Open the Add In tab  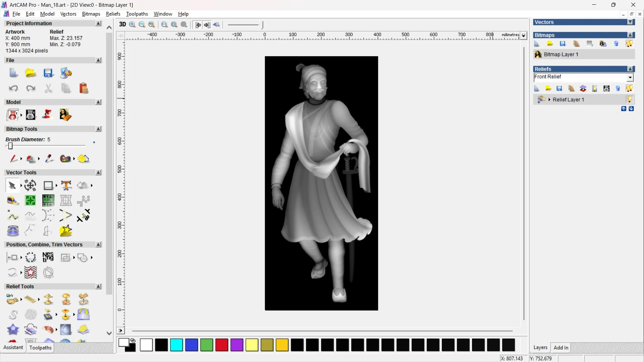point(561,348)
